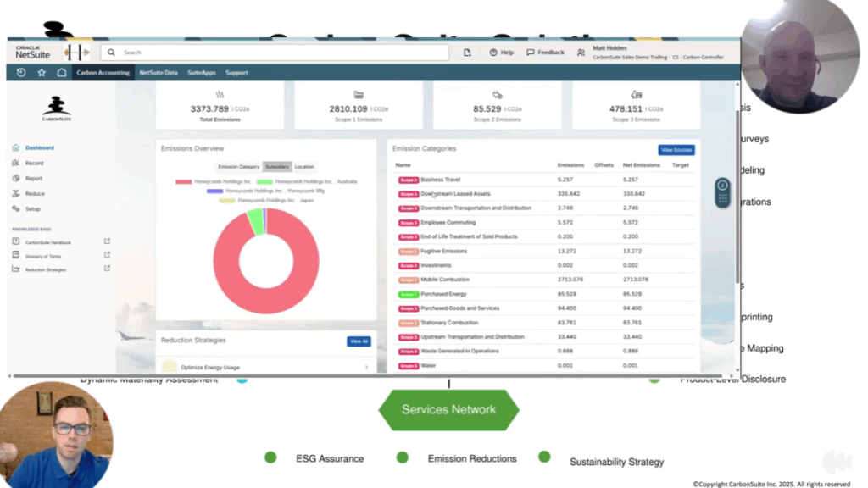Open the Support menu
Viewport: 868px width, 488px height.
(236, 73)
